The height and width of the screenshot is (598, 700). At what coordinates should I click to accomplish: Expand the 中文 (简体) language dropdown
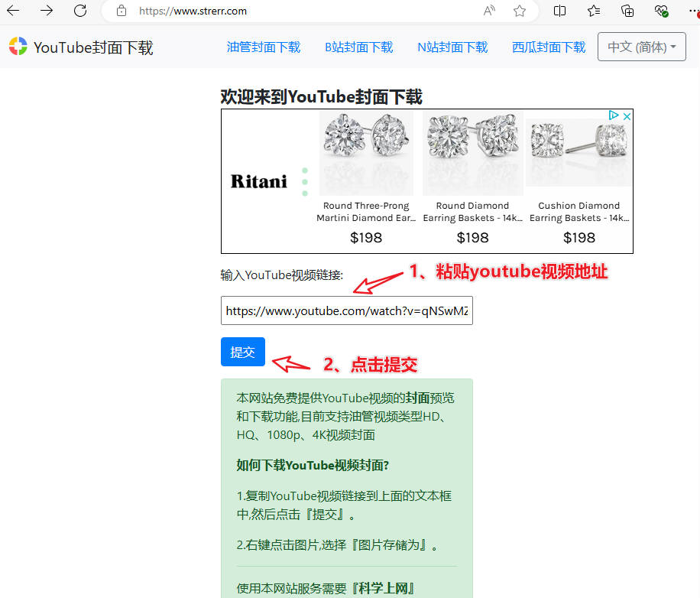641,47
